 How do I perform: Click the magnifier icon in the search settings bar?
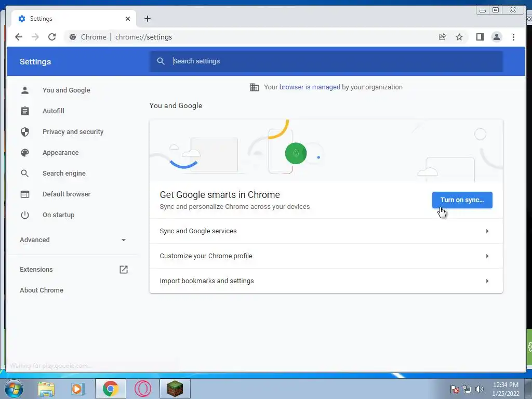(x=161, y=61)
